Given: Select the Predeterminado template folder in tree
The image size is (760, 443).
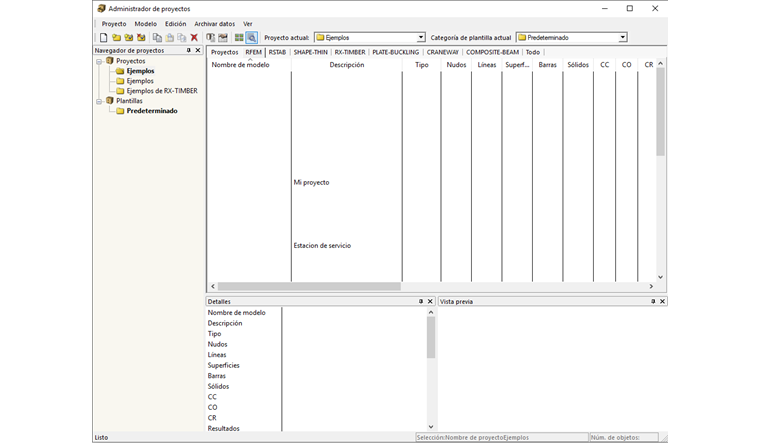Looking at the screenshot, I should [x=152, y=111].
